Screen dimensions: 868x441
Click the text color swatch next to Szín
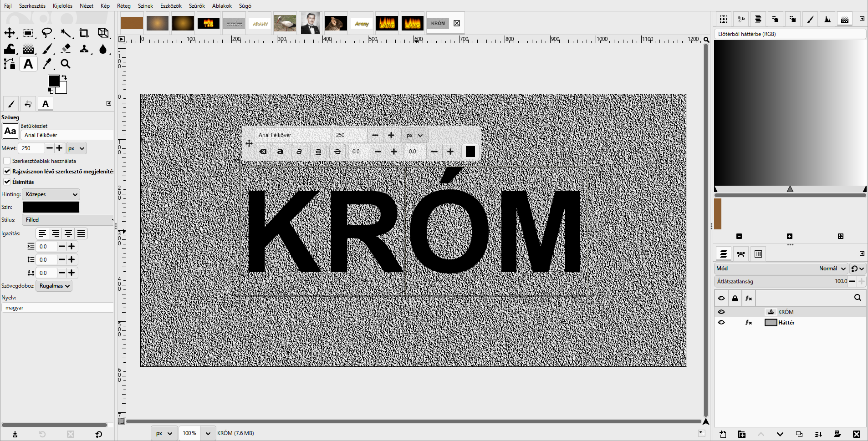(x=51, y=207)
